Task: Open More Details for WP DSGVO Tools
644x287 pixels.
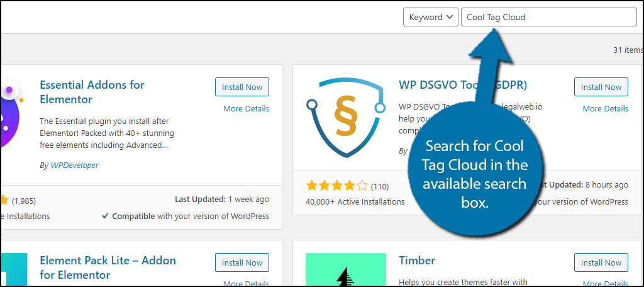Action: 606,108
